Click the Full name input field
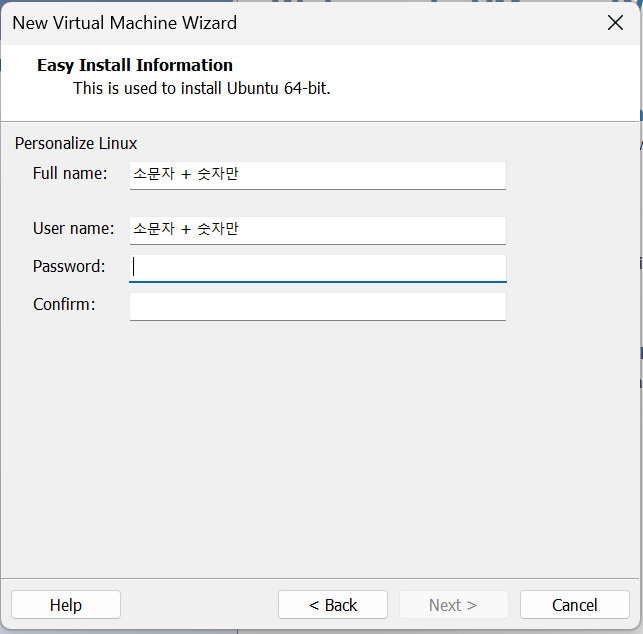The width and height of the screenshot is (643, 634). pyautogui.click(x=318, y=176)
